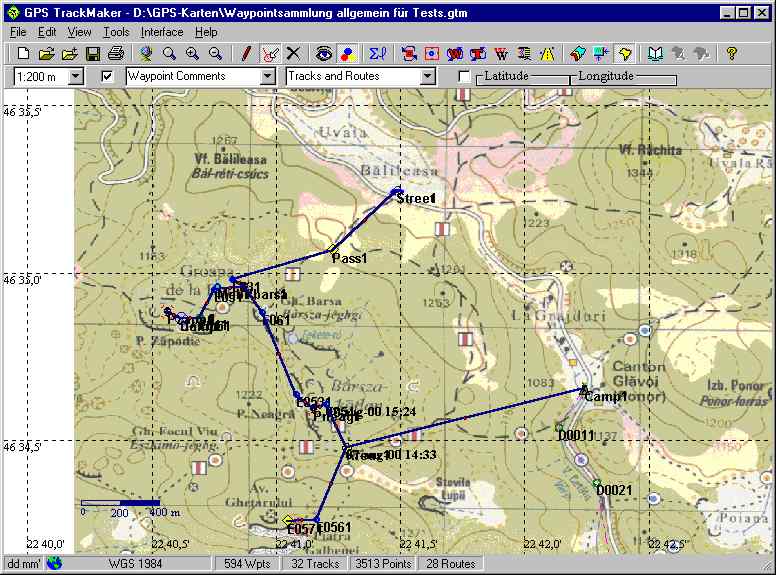Click the Zoom In magnifier plus icon
Viewport: 776px width, 575px height.
(x=192, y=53)
